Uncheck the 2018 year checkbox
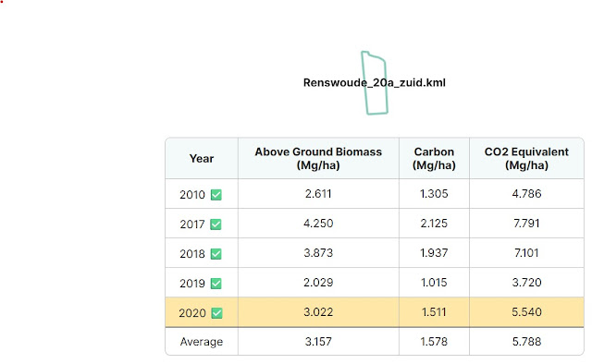592x364 pixels. coord(216,254)
